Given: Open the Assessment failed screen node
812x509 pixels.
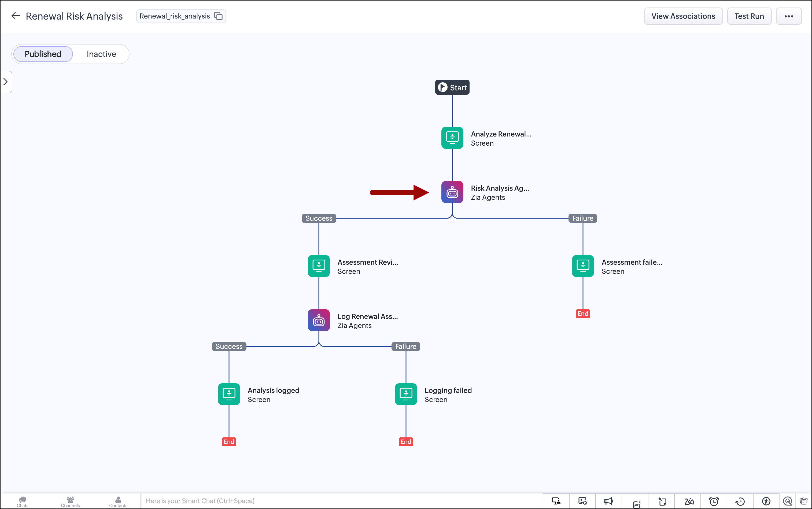Looking at the screenshot, I should coord(583,266).
